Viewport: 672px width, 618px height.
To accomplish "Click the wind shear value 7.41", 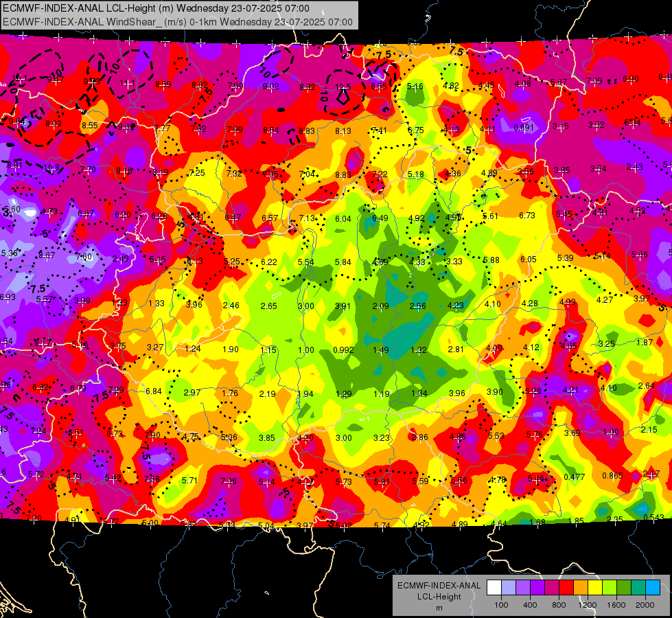I will [x=379, y=130].
